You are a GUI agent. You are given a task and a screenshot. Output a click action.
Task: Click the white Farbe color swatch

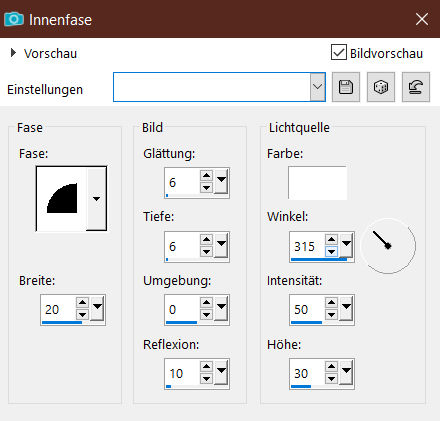pyautogui.click(x=317, y=183)
